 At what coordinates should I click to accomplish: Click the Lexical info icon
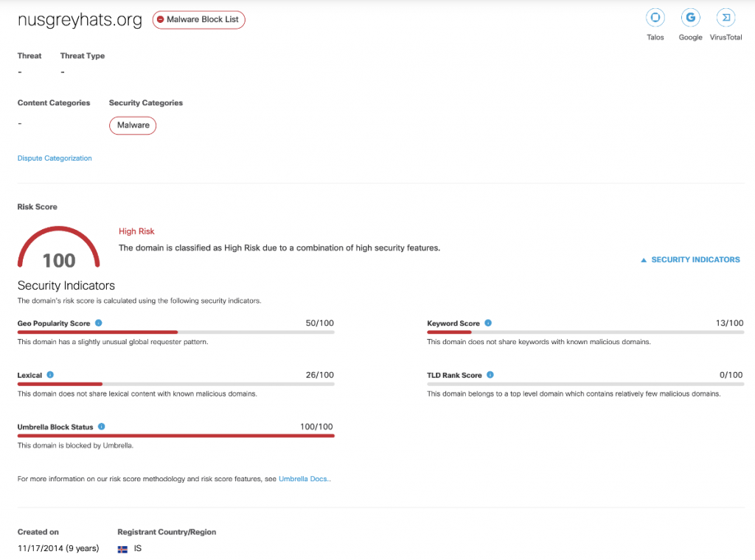point(50,374)
